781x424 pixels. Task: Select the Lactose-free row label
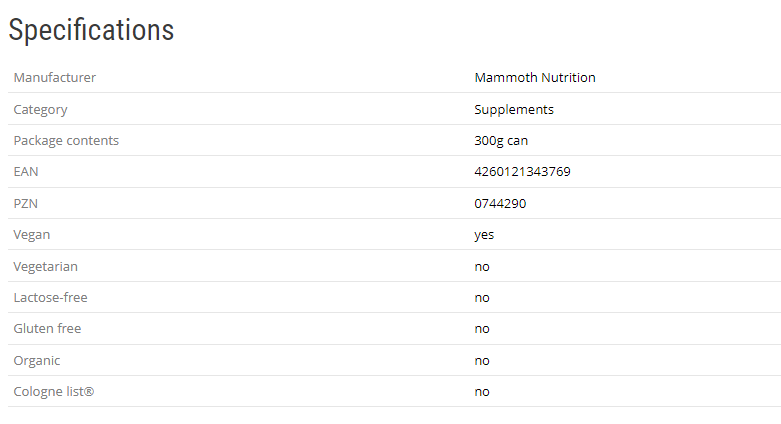51,297
